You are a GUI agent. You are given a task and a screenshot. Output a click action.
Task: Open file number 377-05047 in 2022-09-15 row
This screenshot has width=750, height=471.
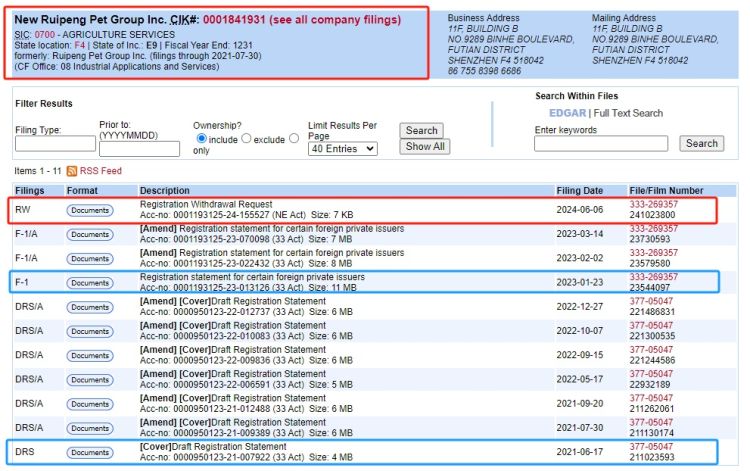pyautogui.click(x=651, y=350)
